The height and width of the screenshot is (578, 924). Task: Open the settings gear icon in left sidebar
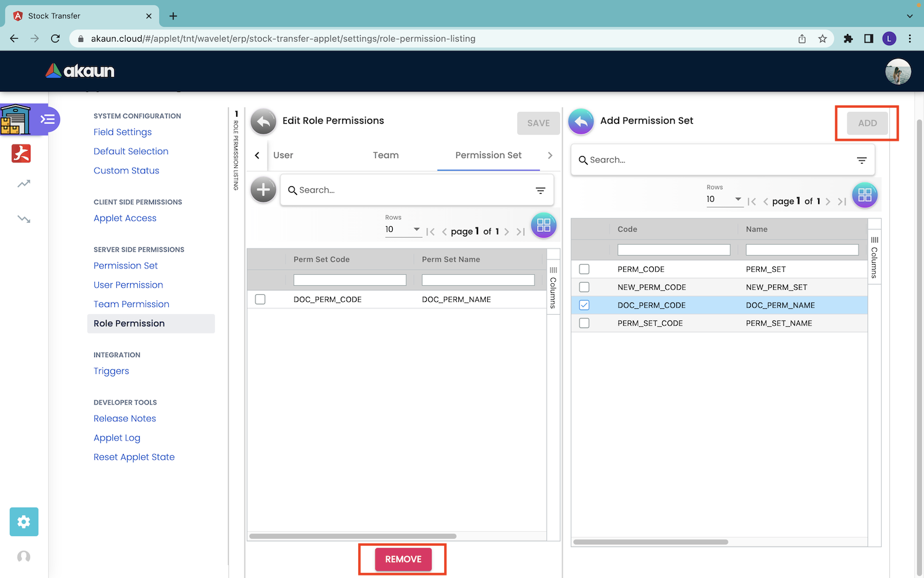24,521
